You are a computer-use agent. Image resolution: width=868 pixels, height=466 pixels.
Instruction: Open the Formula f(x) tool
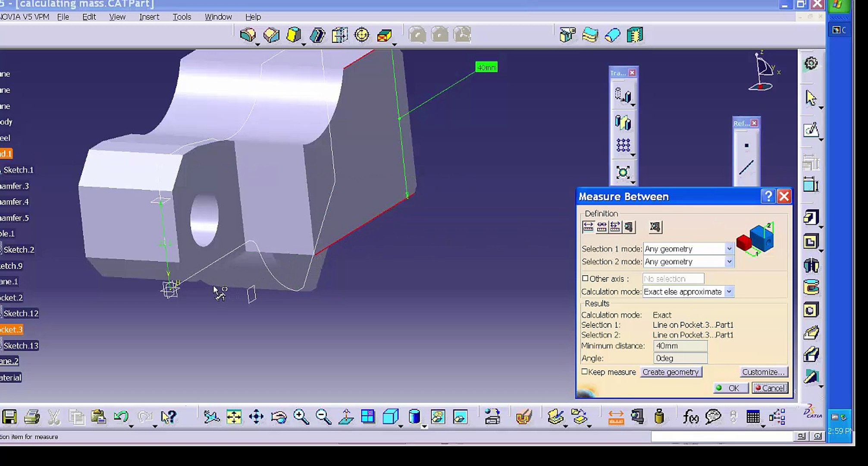point(690,417)
